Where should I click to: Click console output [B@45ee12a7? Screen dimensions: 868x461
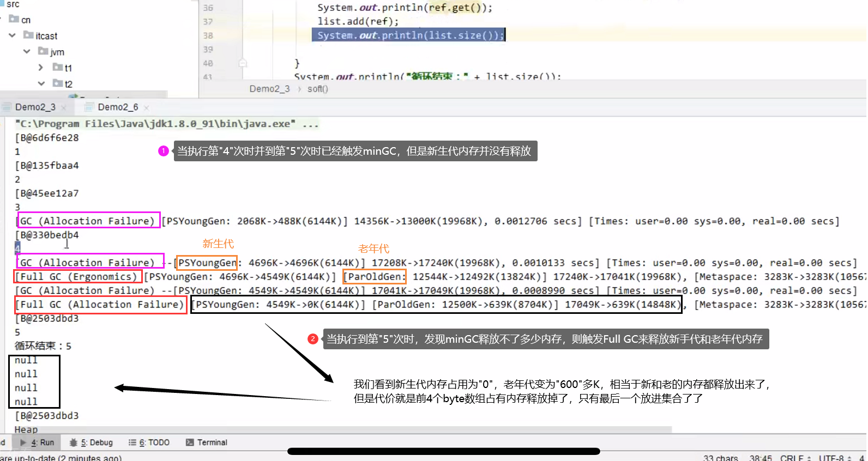pyautogui.click(x=47, y=193)
